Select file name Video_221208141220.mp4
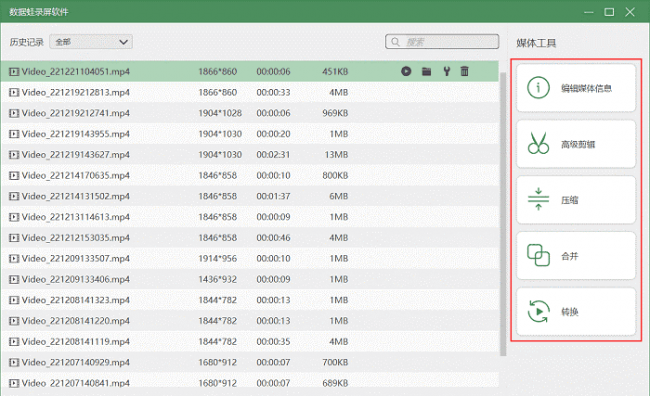The image size is (650, 396). pyautogui.click(x=75, y=321)
